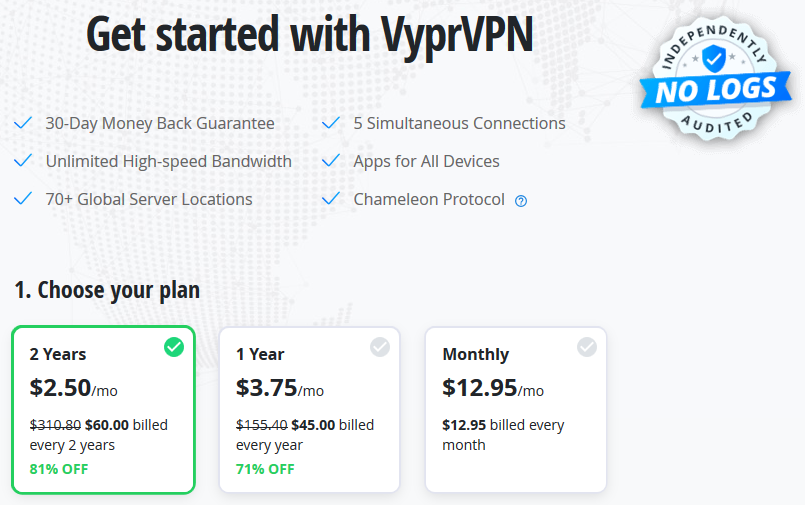Click checkmark beside Apps for All Devices

click(x=331, y=161)
